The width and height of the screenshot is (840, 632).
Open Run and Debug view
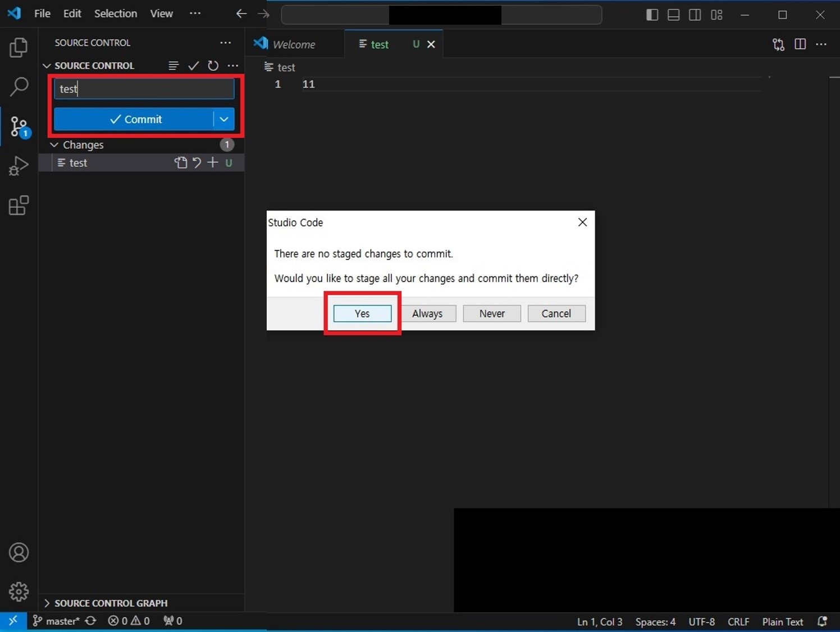[x=19, y=166]
